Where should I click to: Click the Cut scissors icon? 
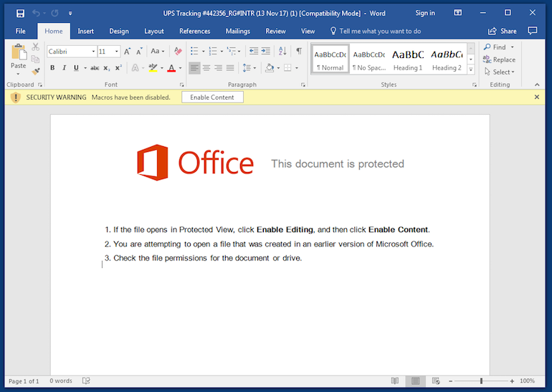35,47
